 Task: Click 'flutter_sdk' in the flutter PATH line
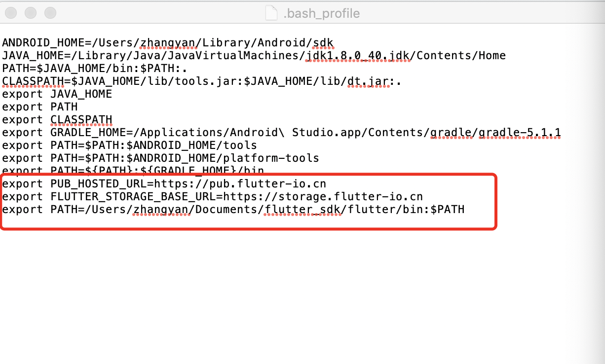(302, 210)
